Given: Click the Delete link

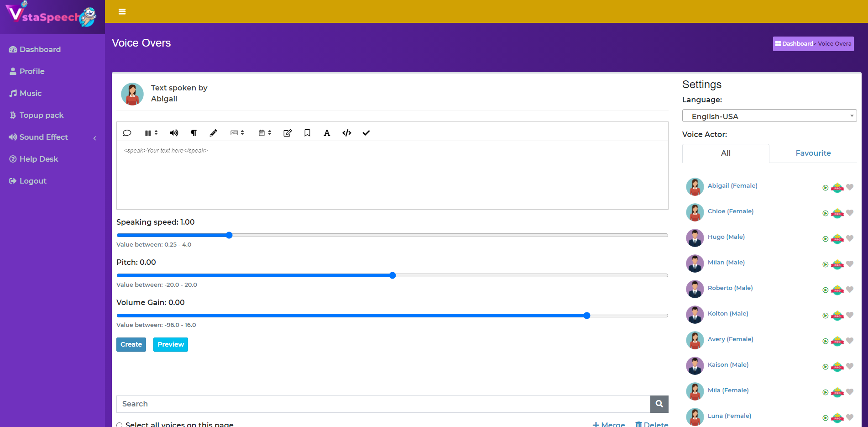Looking at the screenshot, I should [652, 424].
